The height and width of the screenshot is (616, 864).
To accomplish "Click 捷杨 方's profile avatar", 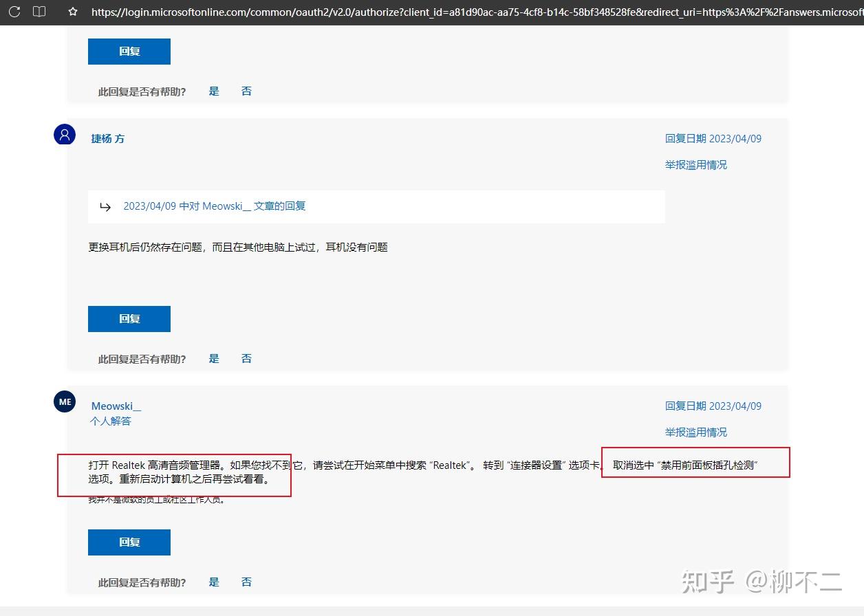I will (64, 134).
